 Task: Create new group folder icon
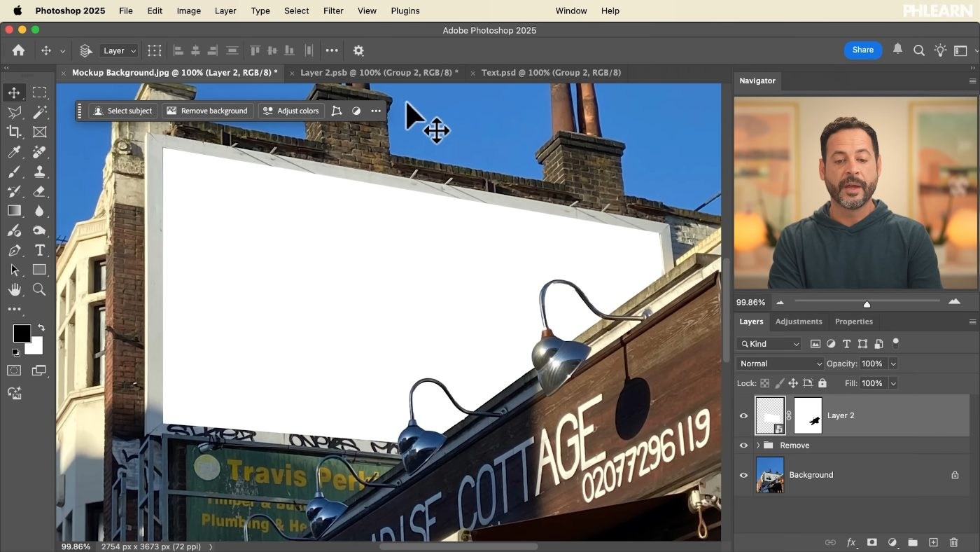point(913,542)
